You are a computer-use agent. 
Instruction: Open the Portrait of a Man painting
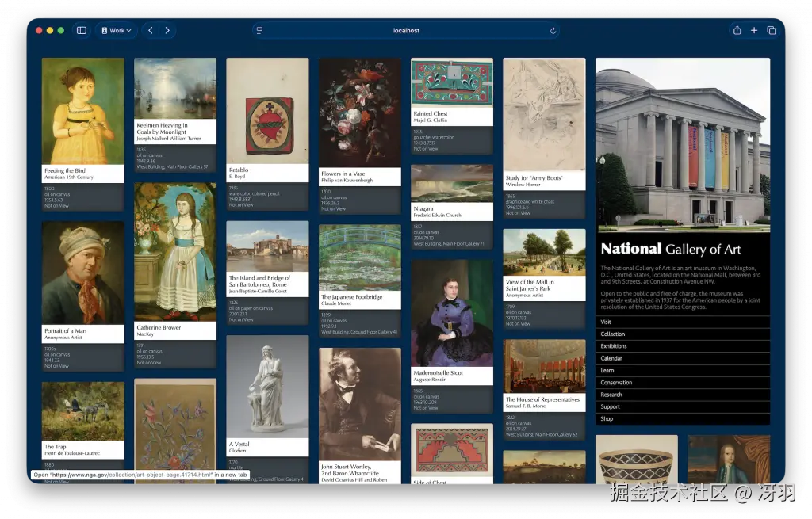[x=82, y=273]
